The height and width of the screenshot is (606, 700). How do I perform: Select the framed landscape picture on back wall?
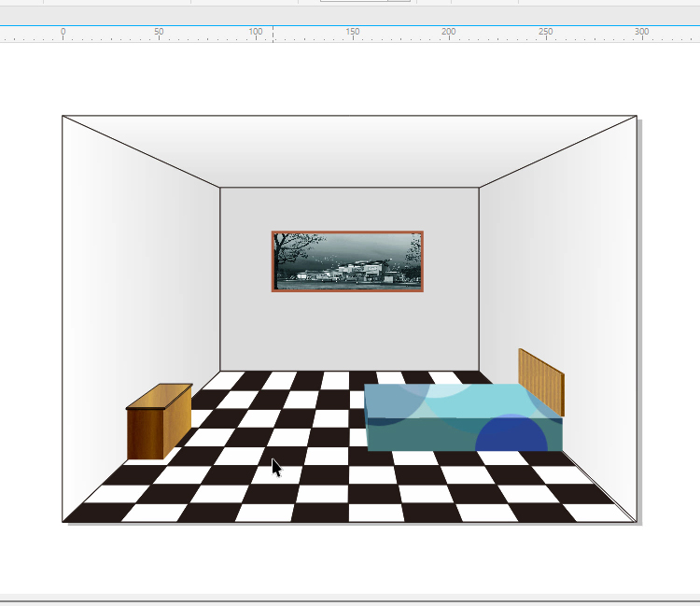[x=347, y=261]
